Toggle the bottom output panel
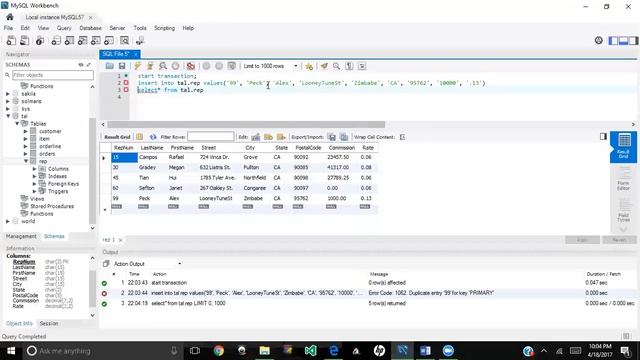Viewport: 640px width, 360px height. point(623,40)
